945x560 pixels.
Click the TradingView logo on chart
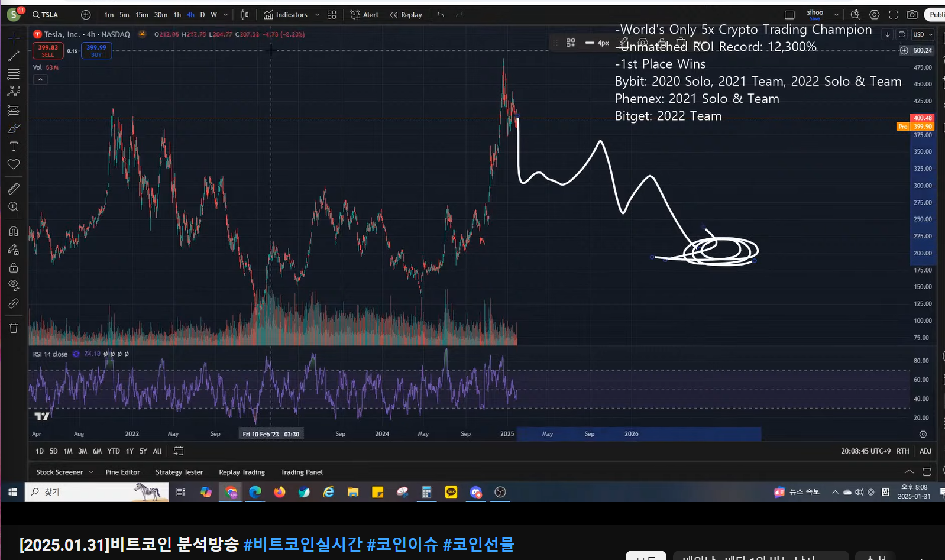point(42,416)
